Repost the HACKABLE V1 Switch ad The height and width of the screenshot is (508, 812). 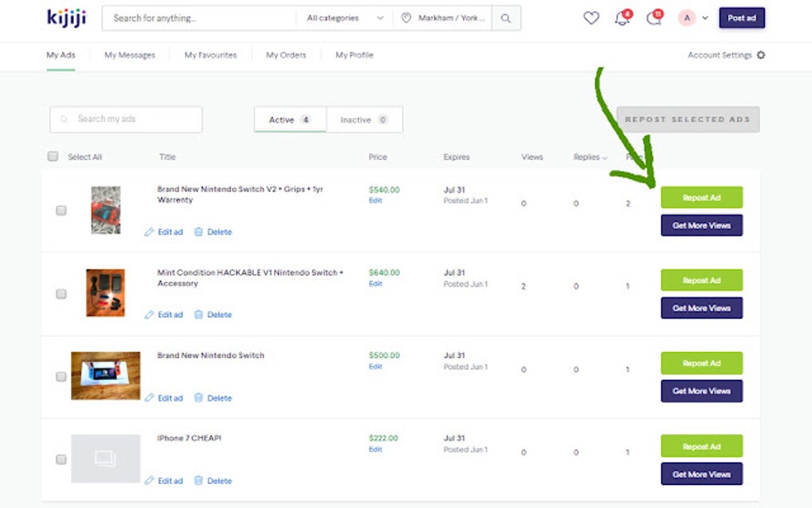click(701, 280)
